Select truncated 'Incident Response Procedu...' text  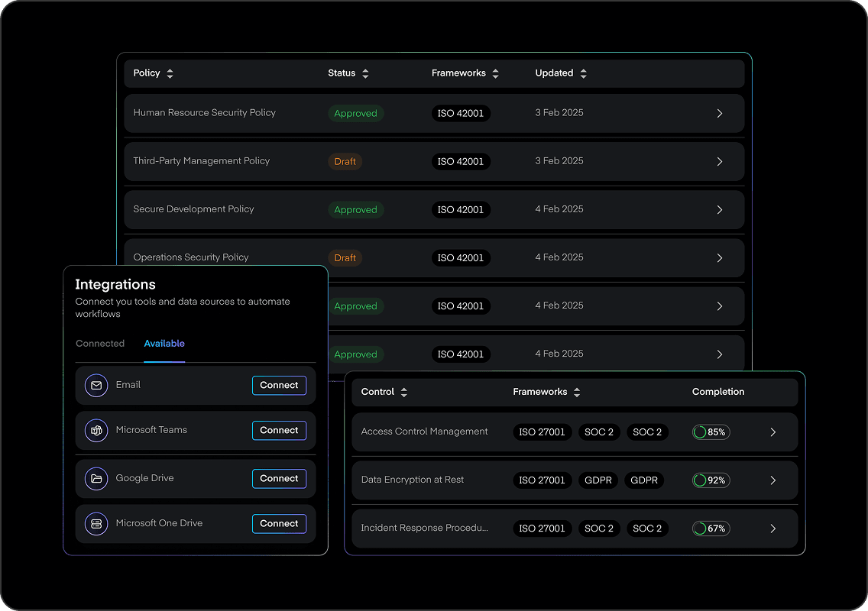tap(425, 528)
